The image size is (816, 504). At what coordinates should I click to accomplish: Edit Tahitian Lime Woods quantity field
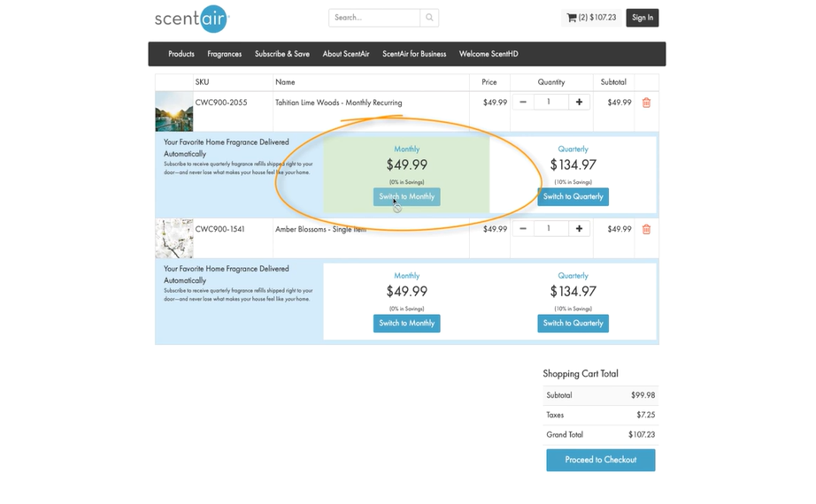[550, 102]
